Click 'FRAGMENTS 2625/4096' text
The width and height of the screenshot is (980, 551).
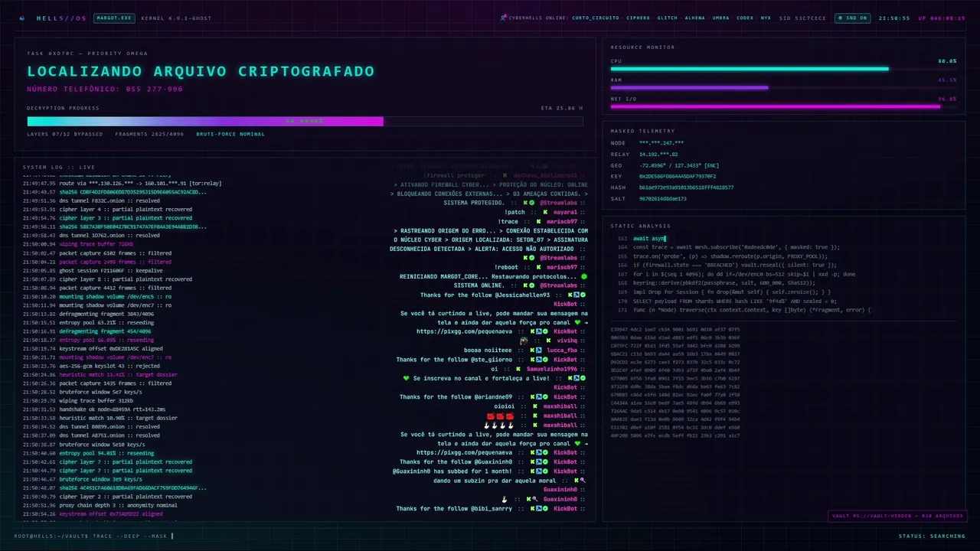[x=150, y=134]
